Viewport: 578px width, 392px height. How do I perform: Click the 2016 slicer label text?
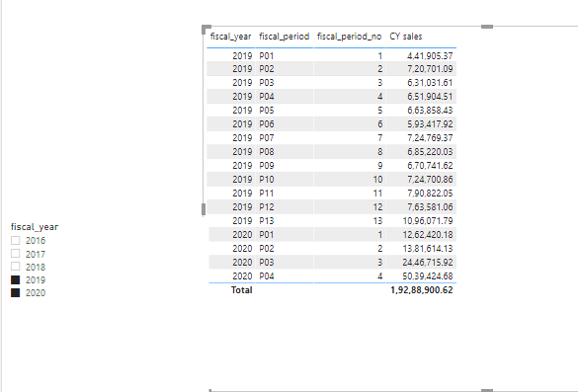click(x=36, y=241)
